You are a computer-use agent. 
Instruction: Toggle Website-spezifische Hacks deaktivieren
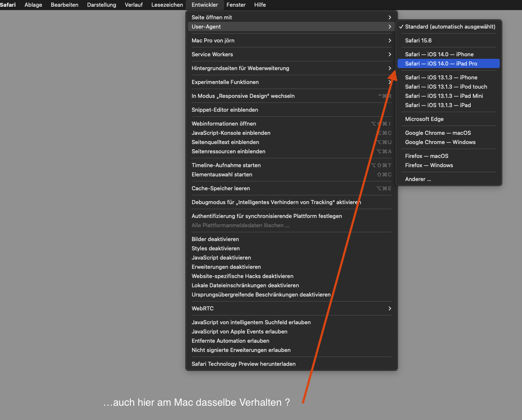(292, 276)
